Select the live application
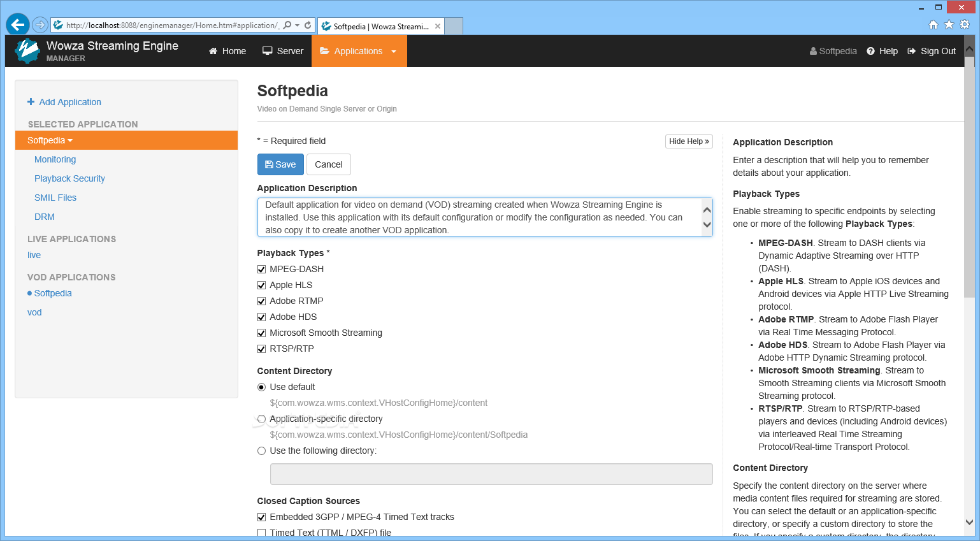The image size is (980, 541). (x=34, y=255)
